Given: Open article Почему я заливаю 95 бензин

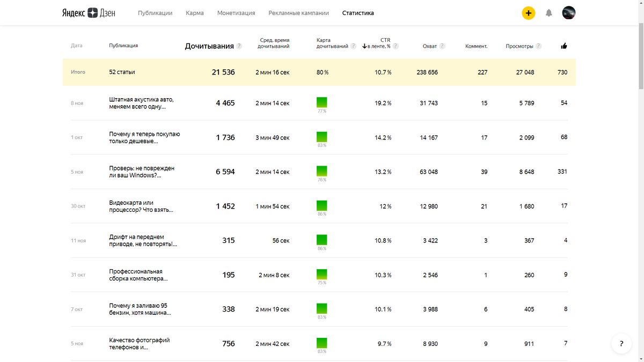Looking at the screenshot, I should 140,309.
